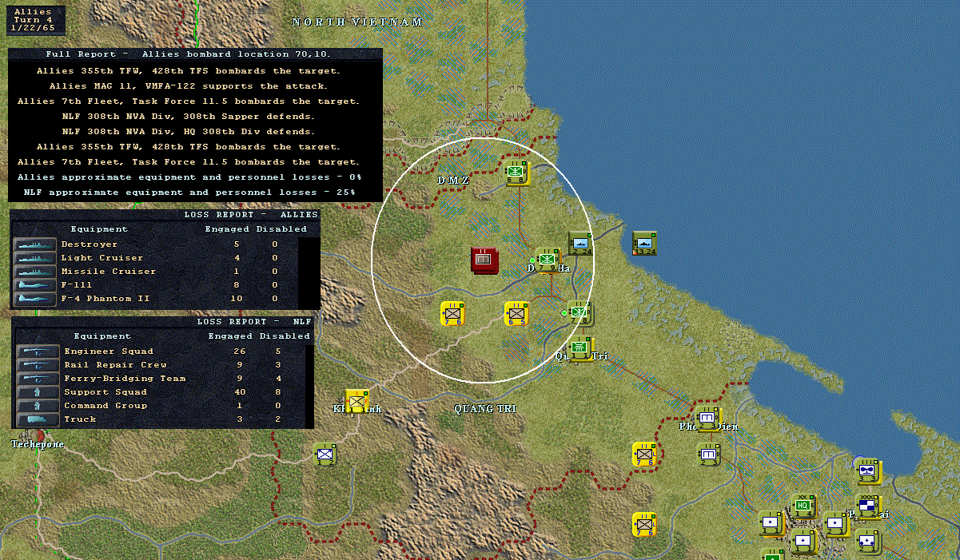The image size is (960, 560).
Task: Click the 308th Sapper defends line
Action: (x=189, y=116)
